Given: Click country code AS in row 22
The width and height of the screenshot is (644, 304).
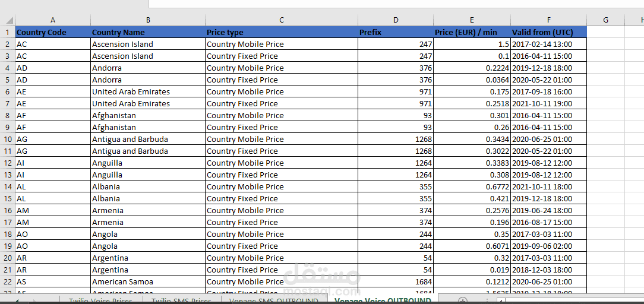Looking at the screenshot, I should (52, 282).
